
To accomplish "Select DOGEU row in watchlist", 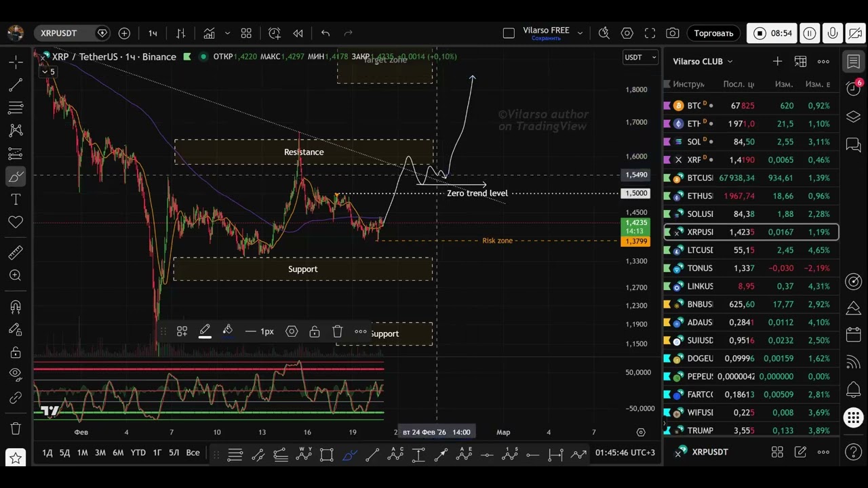I will click(x=751, y=358).
